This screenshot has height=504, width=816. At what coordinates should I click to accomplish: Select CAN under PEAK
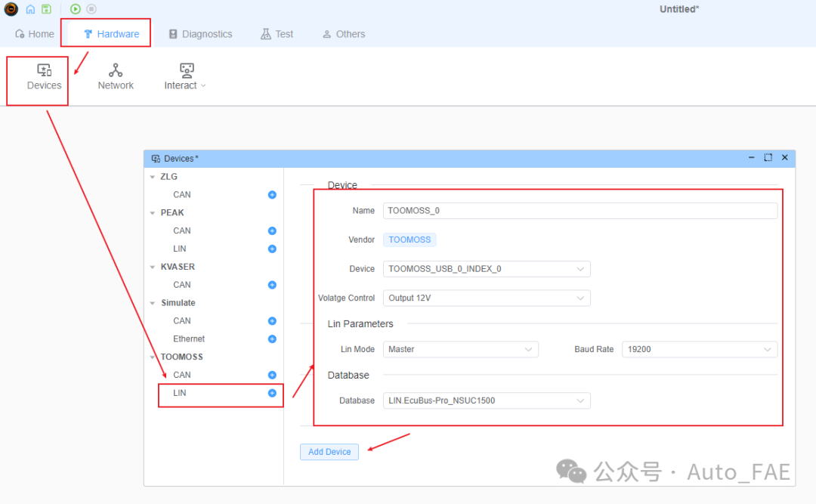tap(181, 230)
